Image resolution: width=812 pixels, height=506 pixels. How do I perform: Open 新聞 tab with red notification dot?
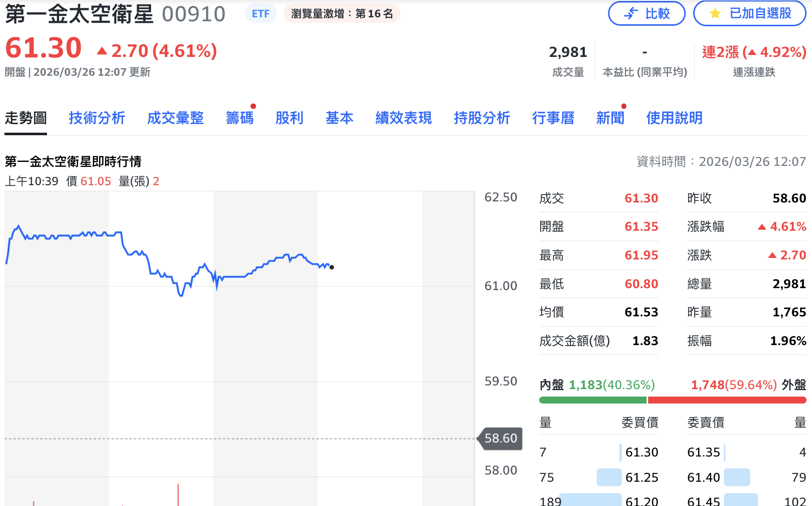[x=610, y=118]
